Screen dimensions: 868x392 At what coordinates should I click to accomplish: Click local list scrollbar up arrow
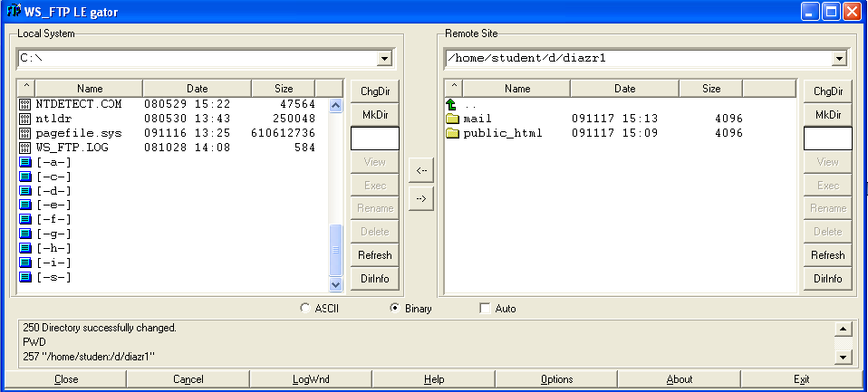336,105
